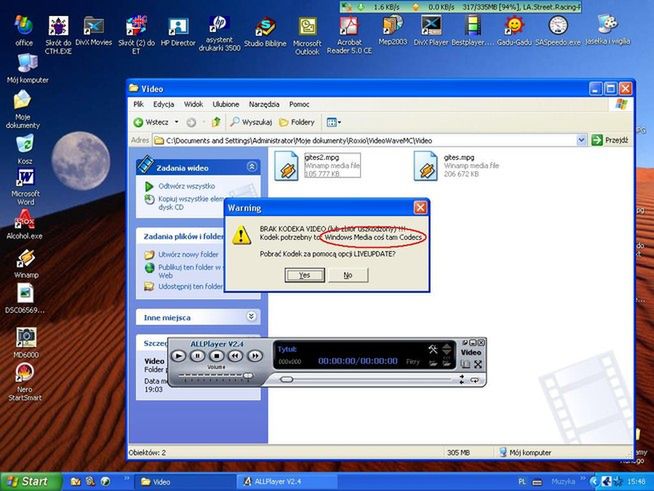Collapse the Zadania wideo panel
Viewport: 654px width, 491px height.
(252, 167)
